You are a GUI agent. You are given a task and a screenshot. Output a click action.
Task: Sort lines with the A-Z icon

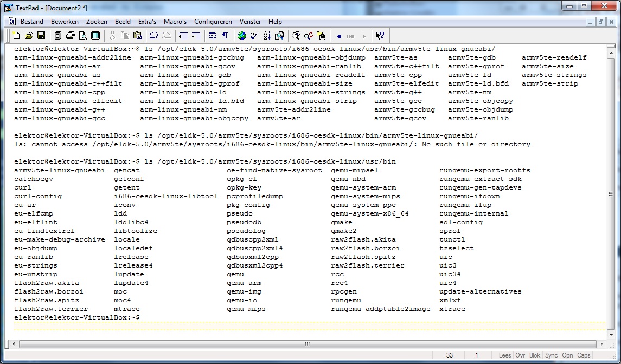click(267, 36)
